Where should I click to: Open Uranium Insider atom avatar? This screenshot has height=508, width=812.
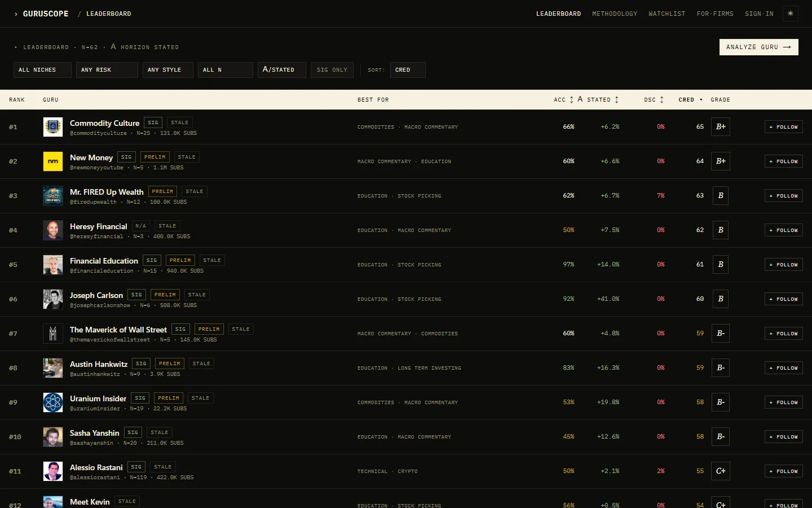[53, 402]
